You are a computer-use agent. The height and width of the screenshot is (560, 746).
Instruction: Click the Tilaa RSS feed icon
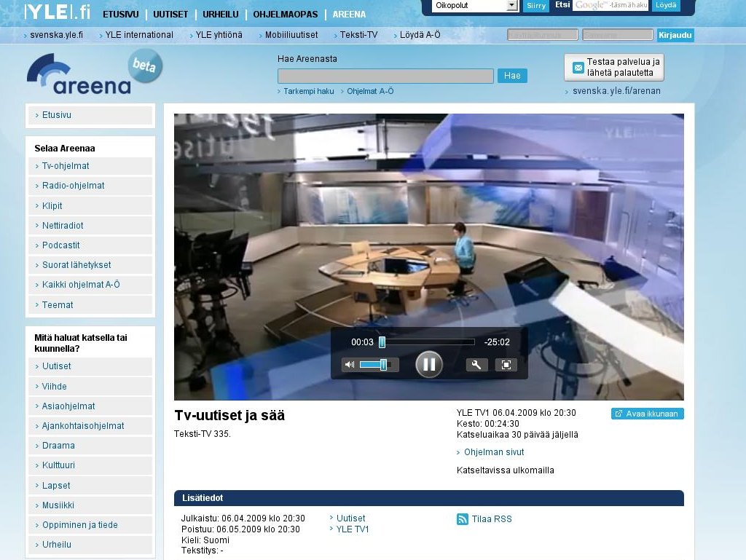(x=462, y=519)
